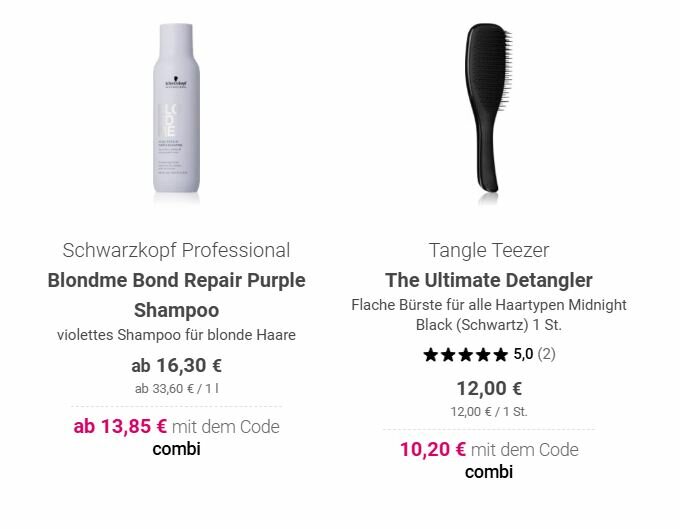Click the shampoo unit price 33,60 € / 1 l
The width and height of the screenshot is (680, 529).
pyautogui.click(x=176, y=388)
